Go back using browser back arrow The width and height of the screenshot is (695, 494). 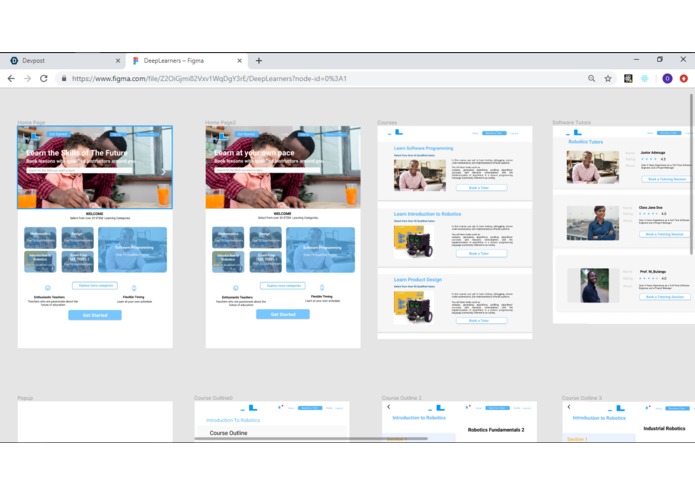[x=11, y=78]
